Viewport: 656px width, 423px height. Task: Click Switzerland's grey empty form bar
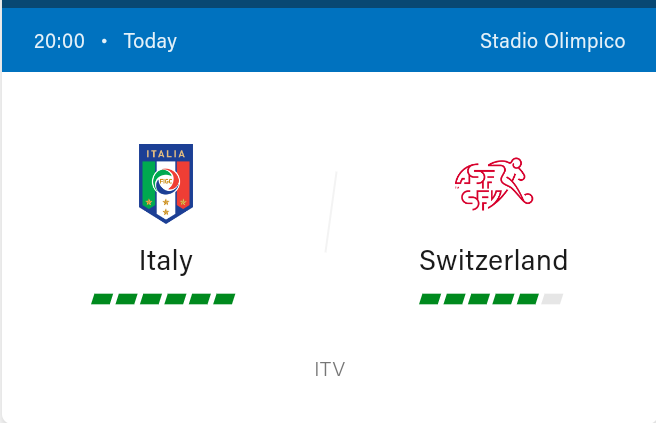pyautogui.click(x=552, y=299)
